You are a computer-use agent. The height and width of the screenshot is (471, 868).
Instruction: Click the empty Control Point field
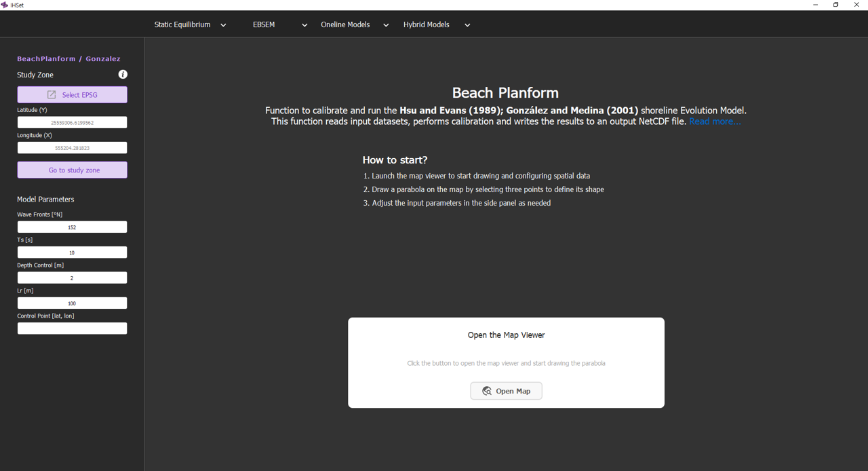point(72,328)
